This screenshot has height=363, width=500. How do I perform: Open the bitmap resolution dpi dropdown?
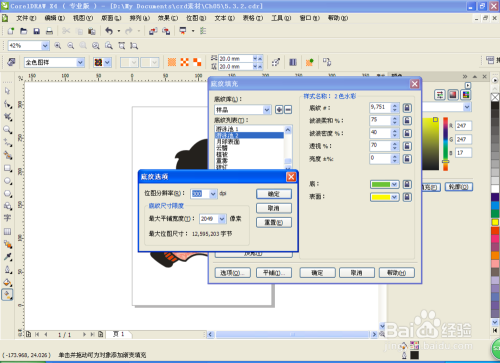click(213, 194)
